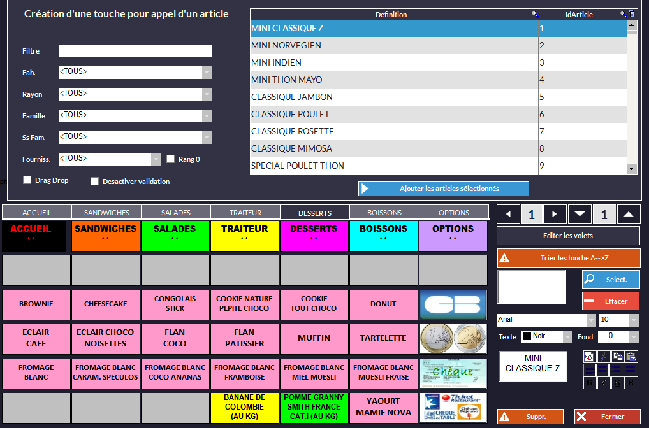This screenshot has width=649, height=428.
Task: Click the CB bank card payment icon
Action: 453,304
